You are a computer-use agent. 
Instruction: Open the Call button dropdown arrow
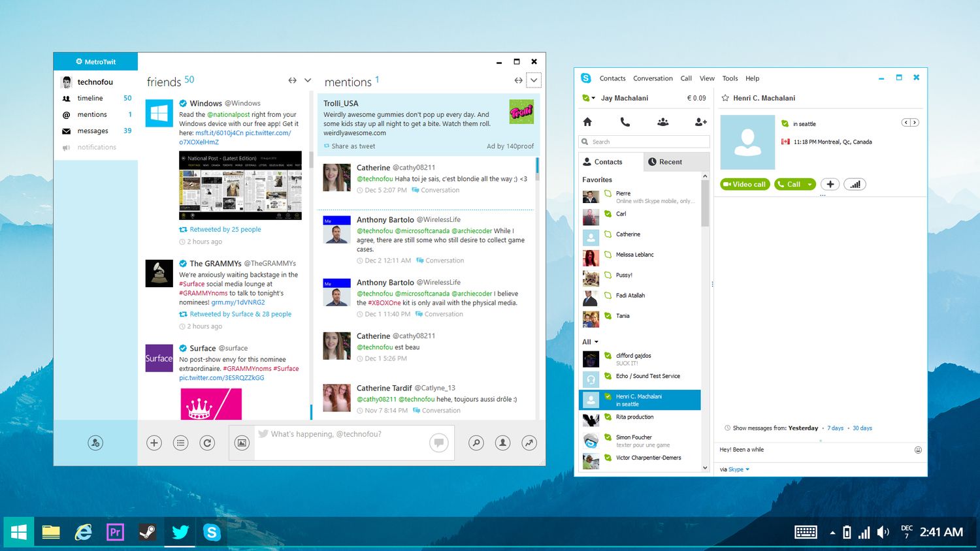(x=809, y=184)
